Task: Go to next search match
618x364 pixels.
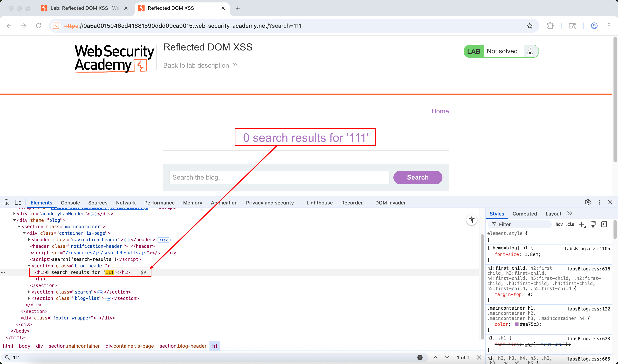Action: coord(447,357)
